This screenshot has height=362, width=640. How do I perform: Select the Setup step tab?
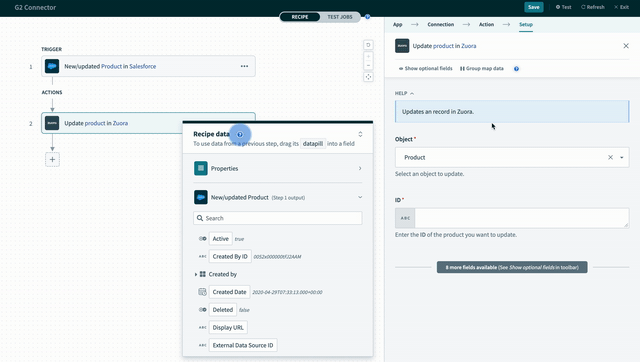(526, 24)
